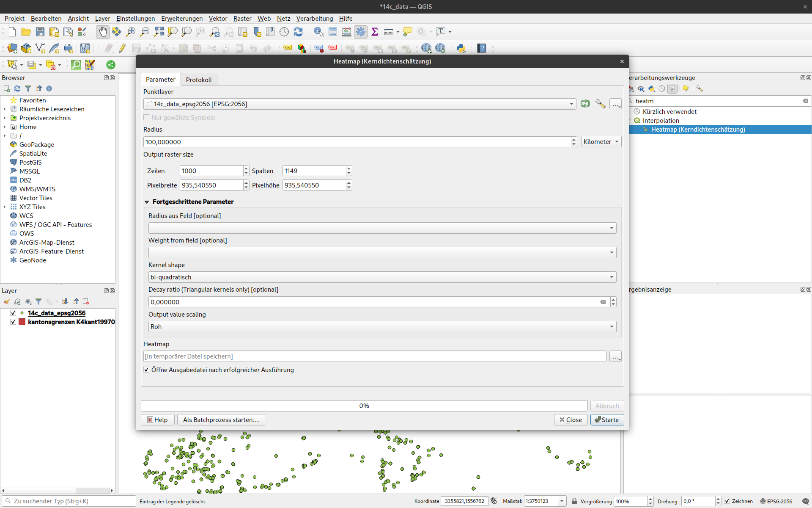Select the Identify Features tool
The width and height of the screenshot is (812, 508).
point(318,32)
